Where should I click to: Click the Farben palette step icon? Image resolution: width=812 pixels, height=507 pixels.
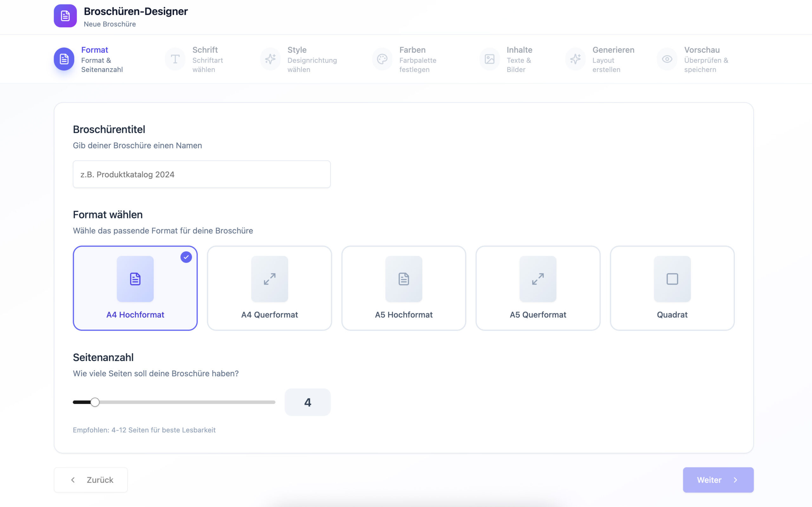[382, 59]
